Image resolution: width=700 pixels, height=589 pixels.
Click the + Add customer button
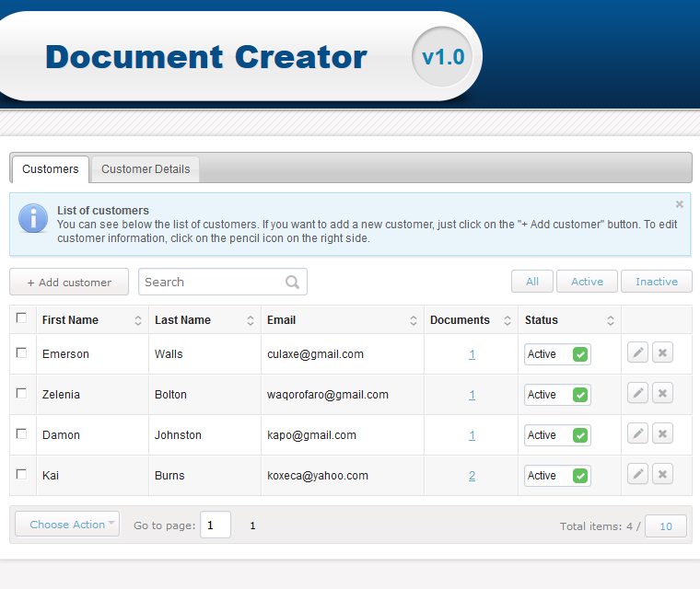[x=69, y=282]
